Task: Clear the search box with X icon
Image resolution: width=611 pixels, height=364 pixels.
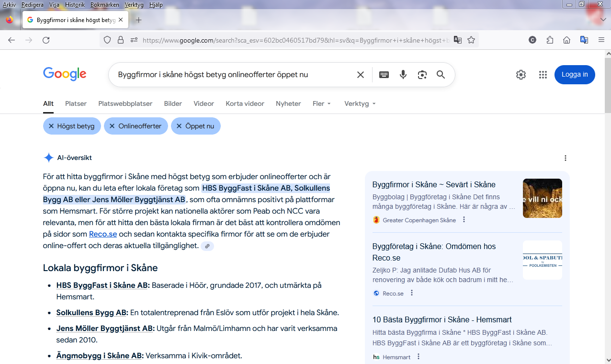Action: point(361,75)
